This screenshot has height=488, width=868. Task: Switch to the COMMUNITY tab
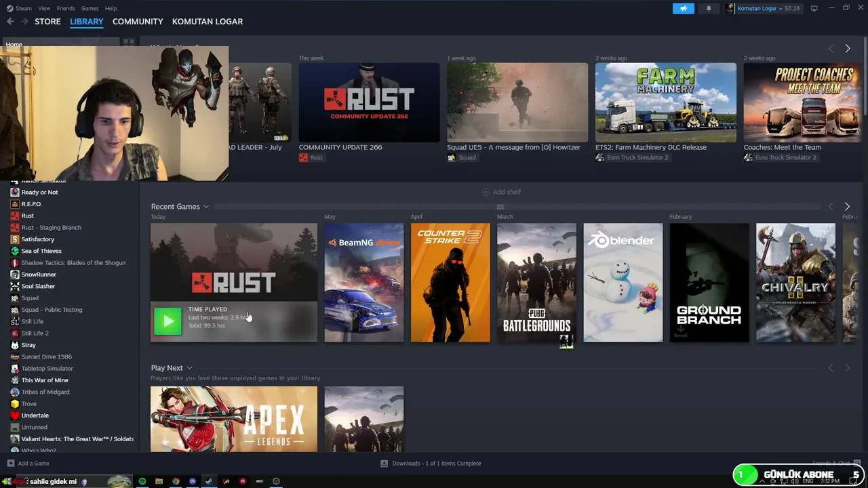coord(138,22)
